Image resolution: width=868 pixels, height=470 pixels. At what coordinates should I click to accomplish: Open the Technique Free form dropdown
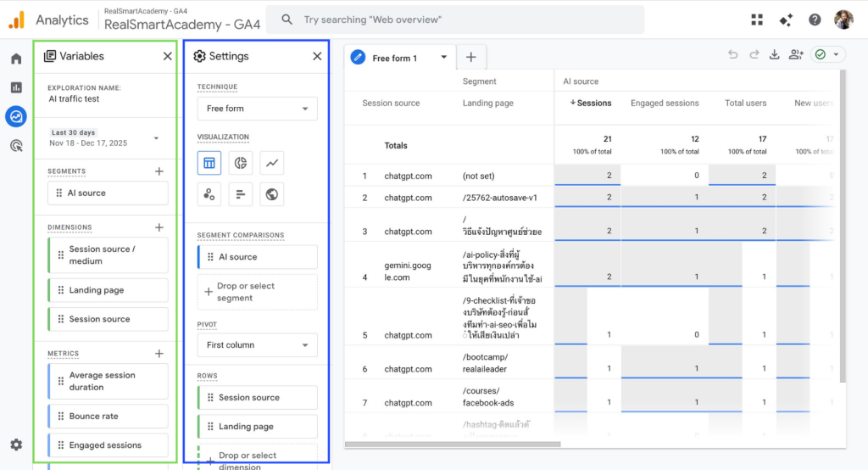coord(257,109)
